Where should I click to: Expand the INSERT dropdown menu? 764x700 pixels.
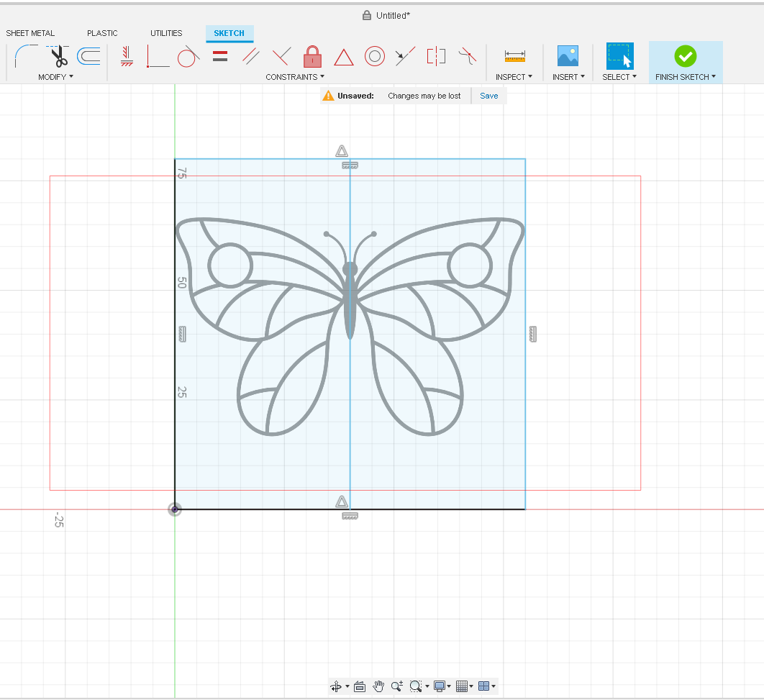click(568, 77)
